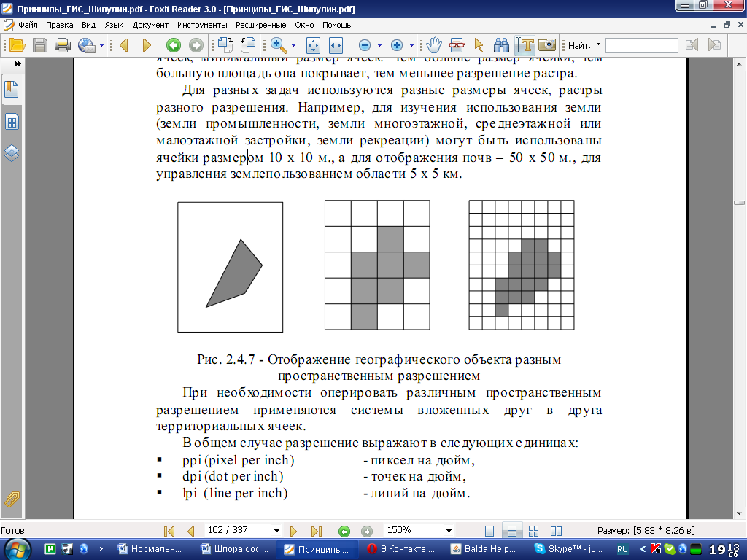Rotate the page counterclockwise

248,45
